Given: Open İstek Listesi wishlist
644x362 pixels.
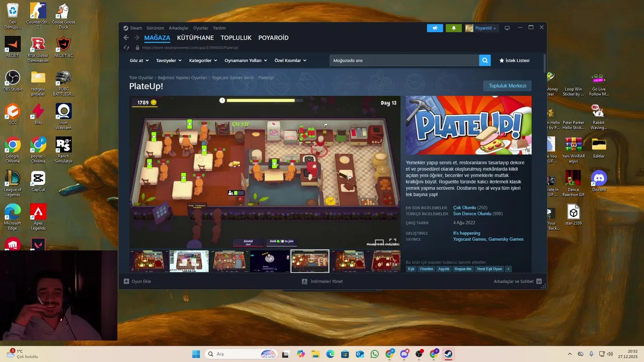Looking at the screenshot, I should pyautogui.click(x=514, y=60).
